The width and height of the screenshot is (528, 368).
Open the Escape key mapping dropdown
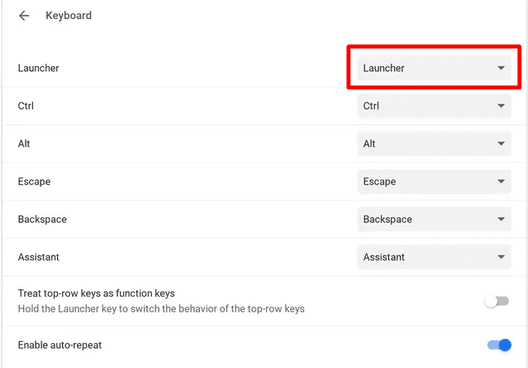coord(434,181)
